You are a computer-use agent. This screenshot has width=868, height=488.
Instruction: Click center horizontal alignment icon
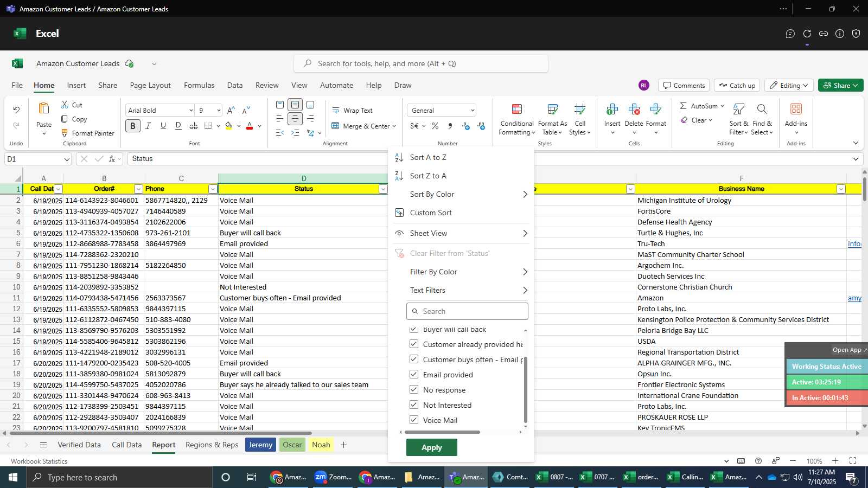(295, 119)
